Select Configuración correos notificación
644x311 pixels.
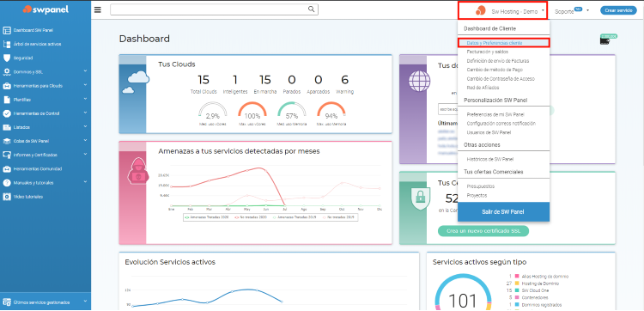(x=501, y=123)
